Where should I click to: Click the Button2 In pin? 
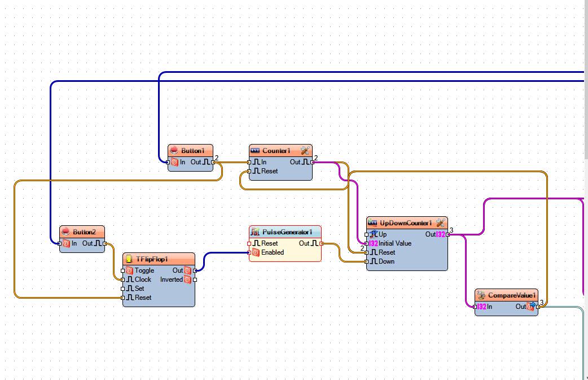(x=60, y=243)
